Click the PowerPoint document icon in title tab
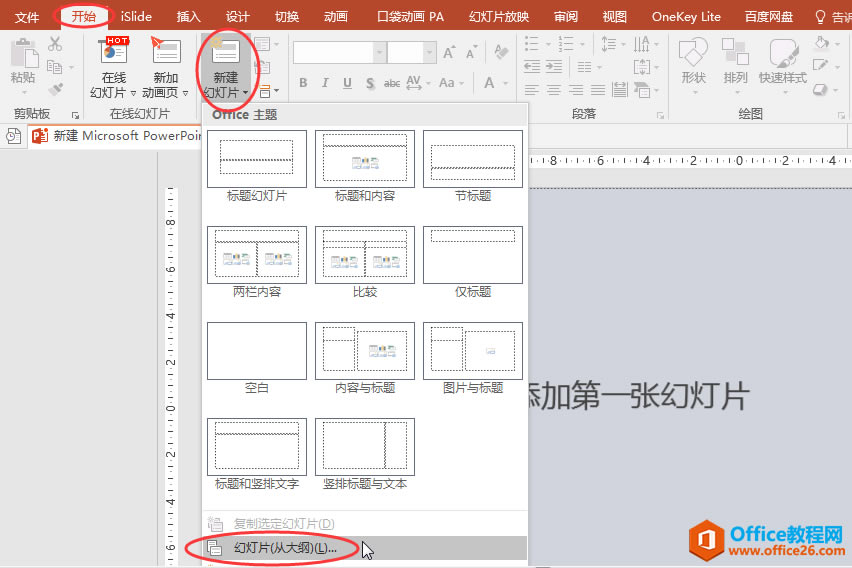 click(x=40, y=136)
